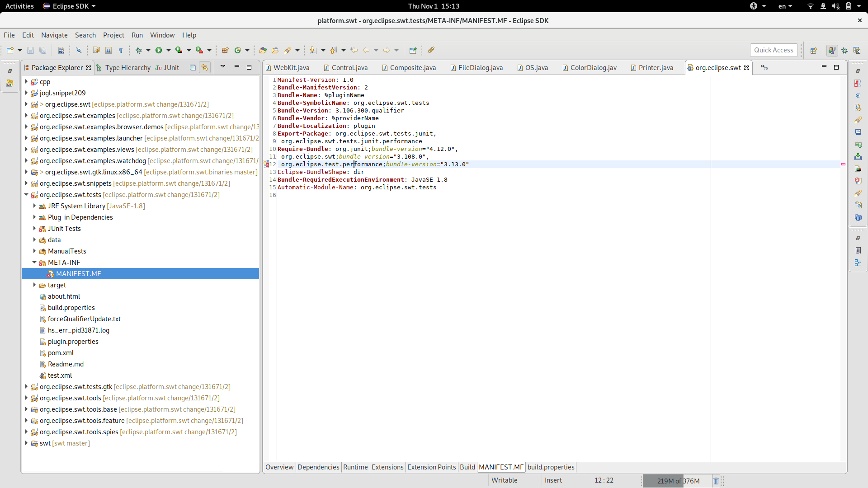
Task: Click the red error mark in overview ruler
Action: 843,164
